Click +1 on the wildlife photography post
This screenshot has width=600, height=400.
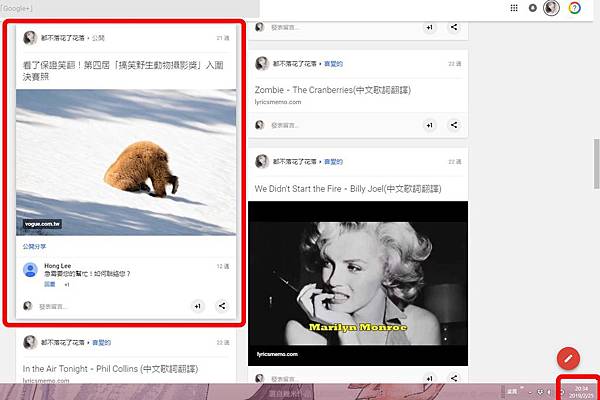tap(197, 306)
